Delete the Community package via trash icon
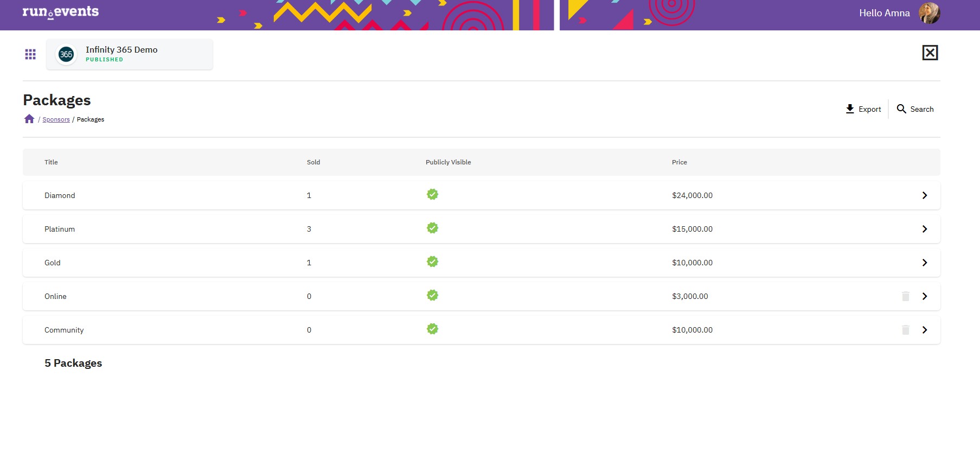The image size is (980, 472). [906, 330]
